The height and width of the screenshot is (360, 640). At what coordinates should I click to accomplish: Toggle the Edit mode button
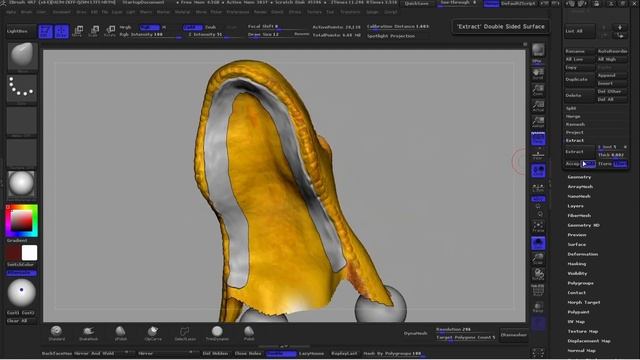coord(46,31)
